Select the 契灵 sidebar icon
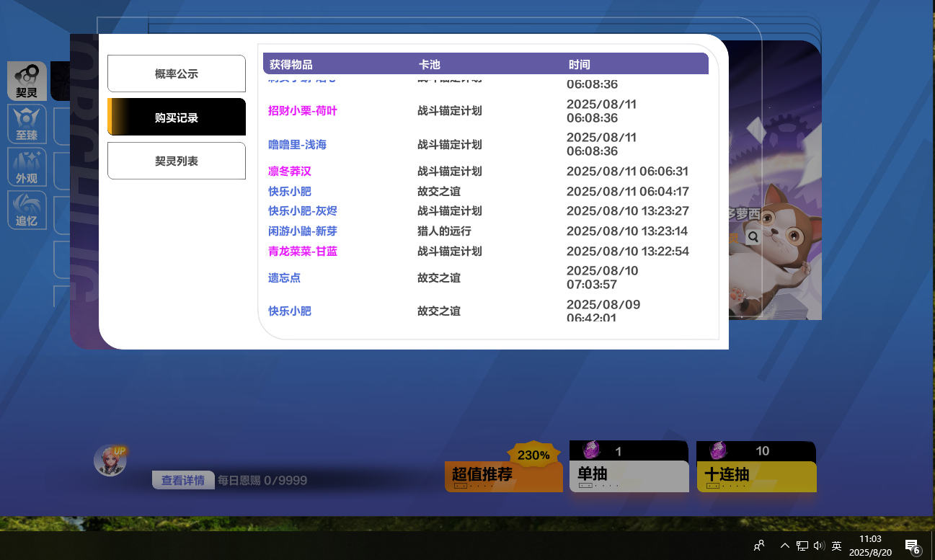 point(27,81)
